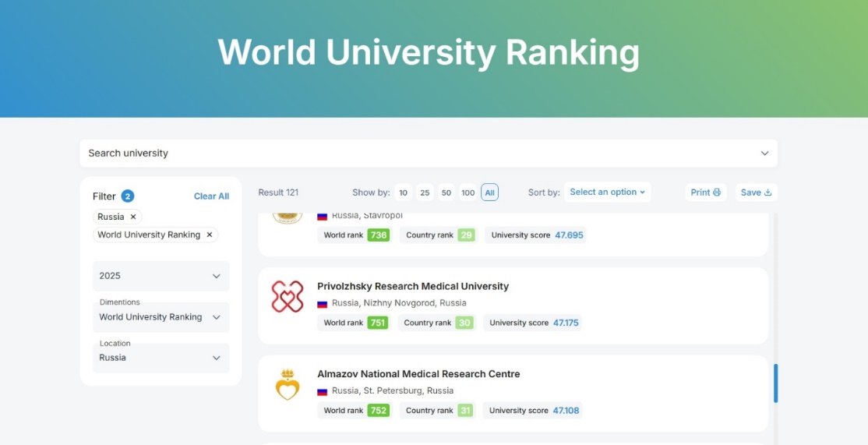The height and width of the screenshot is (445, 868).
Task: Click the Russia, Stavropol location text
Action: tap(367, 216)
